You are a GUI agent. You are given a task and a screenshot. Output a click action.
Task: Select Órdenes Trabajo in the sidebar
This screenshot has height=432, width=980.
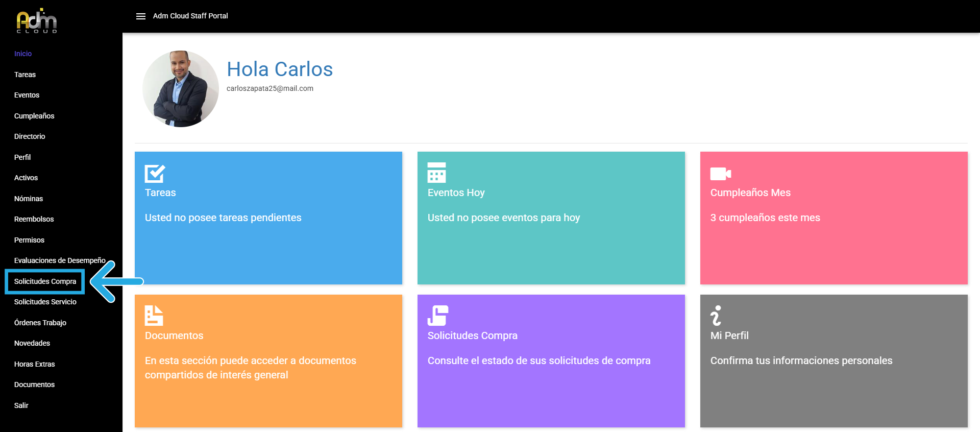tap(40, 323)
